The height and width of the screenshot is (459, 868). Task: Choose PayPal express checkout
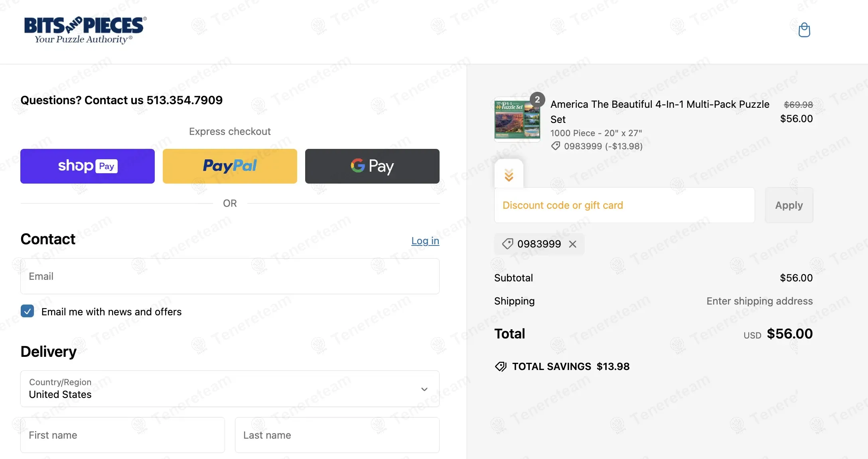click(x=230, y=166)
